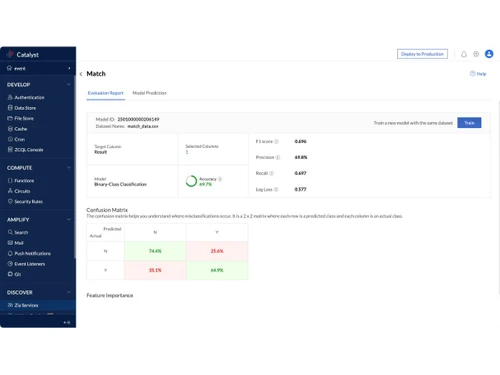Open Cache in the sidebar
This screenshot has height=375, width=500.
[17, 129]
